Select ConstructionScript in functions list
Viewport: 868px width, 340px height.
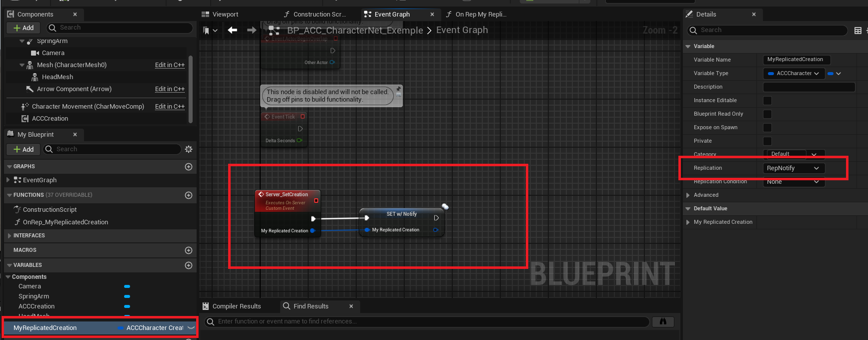coord(50,210)
